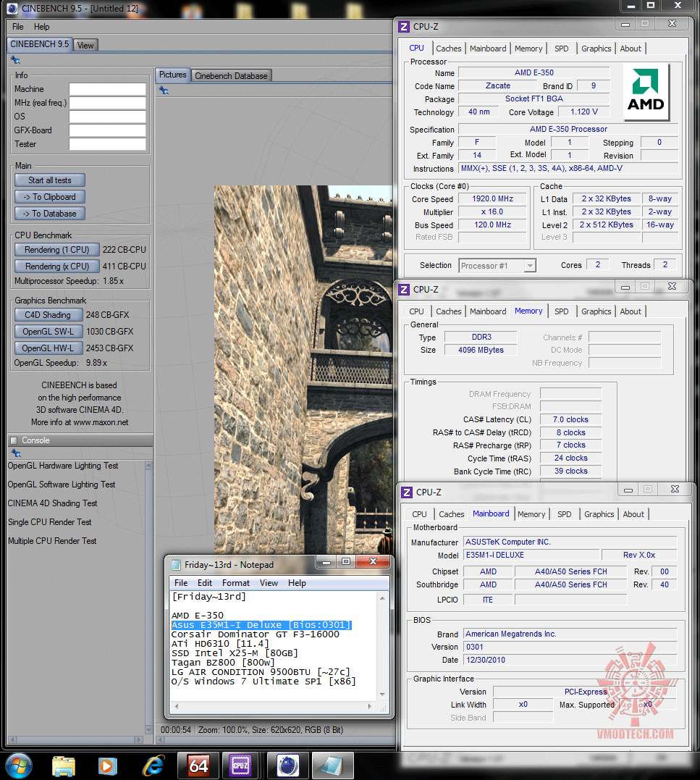Toggle the Console panel collapse box
Viewport: 700px width, 780px height.
click(13, 440)
